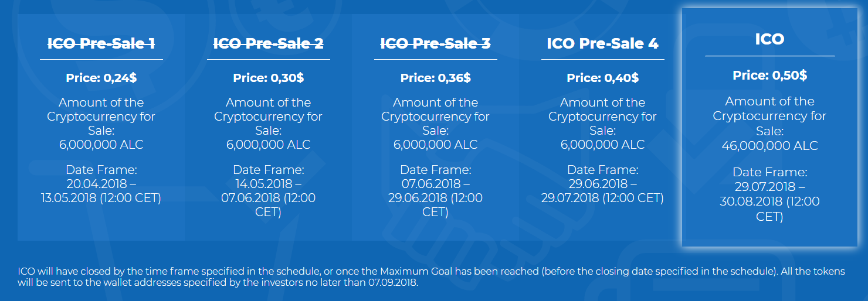Screen dimensions: 868x301
Task: Click the struck-through ICO Pre-Sale 1 heading
Action: coord(101,43)
